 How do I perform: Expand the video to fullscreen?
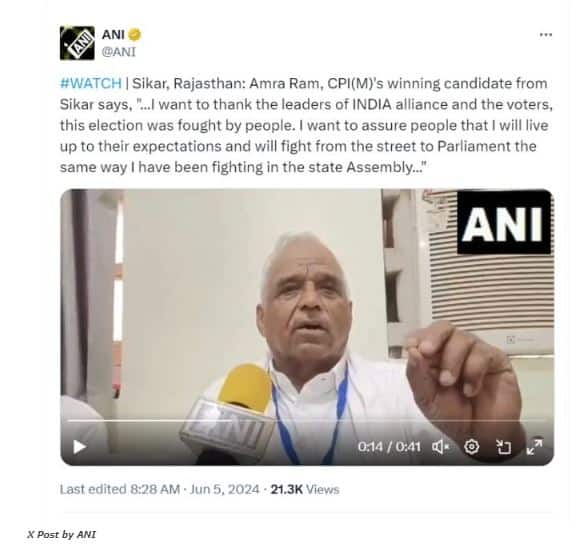coord(534,447)
